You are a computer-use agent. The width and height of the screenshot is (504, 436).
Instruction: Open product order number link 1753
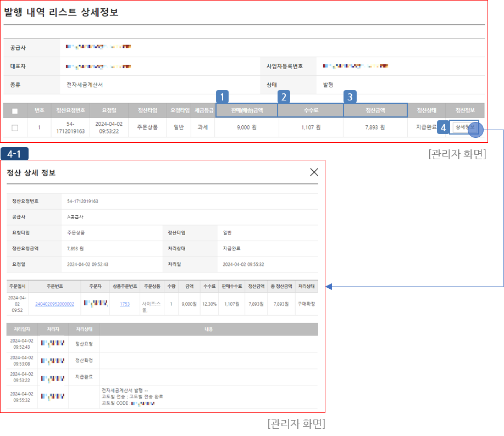pos(125,304)
